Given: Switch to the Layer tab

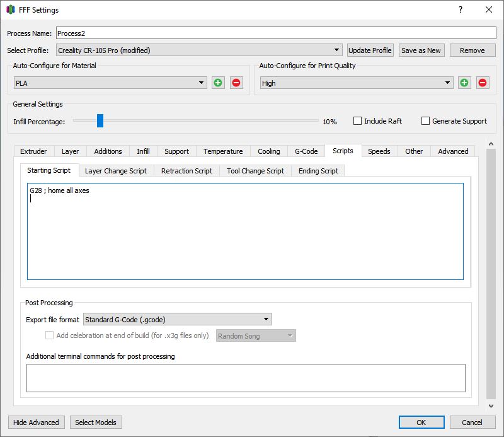Looking at the screenshot, I should [x=70, y=151].
